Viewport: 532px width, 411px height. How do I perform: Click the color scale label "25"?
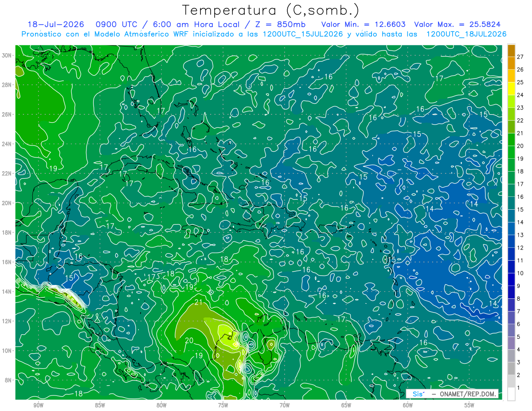(520, 82)
